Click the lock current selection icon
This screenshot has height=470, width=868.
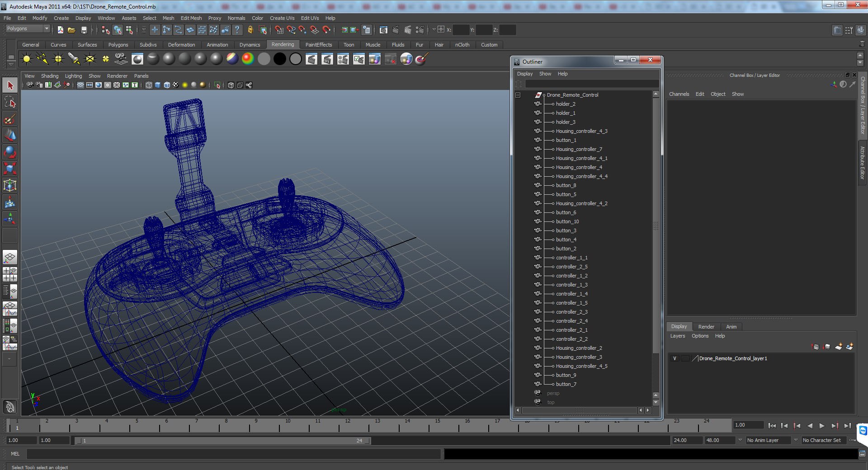[x=250, y=30]
